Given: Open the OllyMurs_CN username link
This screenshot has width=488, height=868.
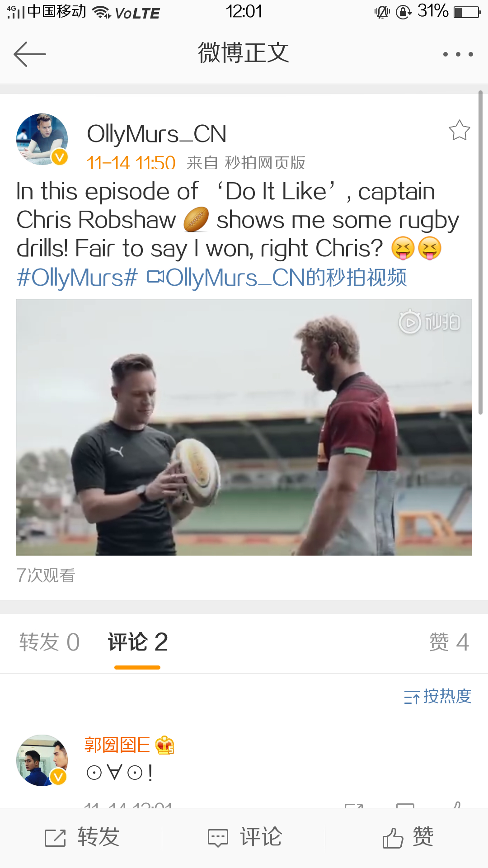Looking at the screenshot, I should pyautogui.click(x=156, y=134).
